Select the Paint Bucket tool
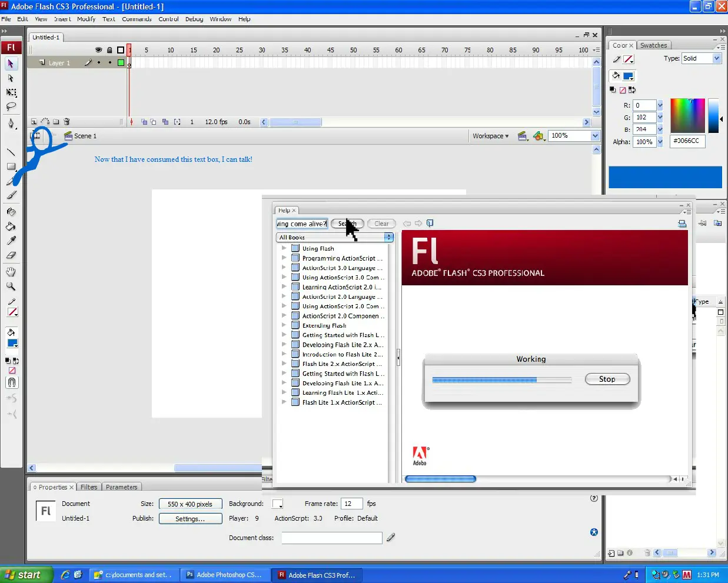728x583 pixels. point(11,226)
